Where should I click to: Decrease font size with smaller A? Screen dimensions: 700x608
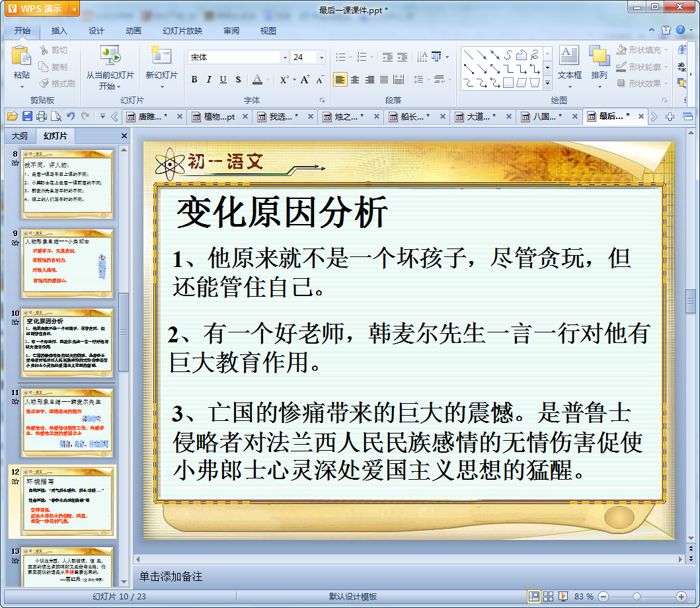[x=320, y=80]
